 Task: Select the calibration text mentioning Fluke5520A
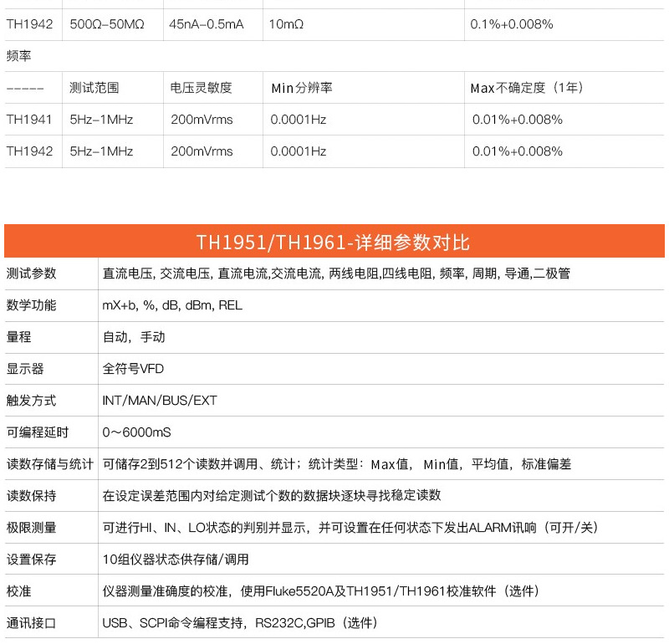pyautogui.click(x=321, y=591)
